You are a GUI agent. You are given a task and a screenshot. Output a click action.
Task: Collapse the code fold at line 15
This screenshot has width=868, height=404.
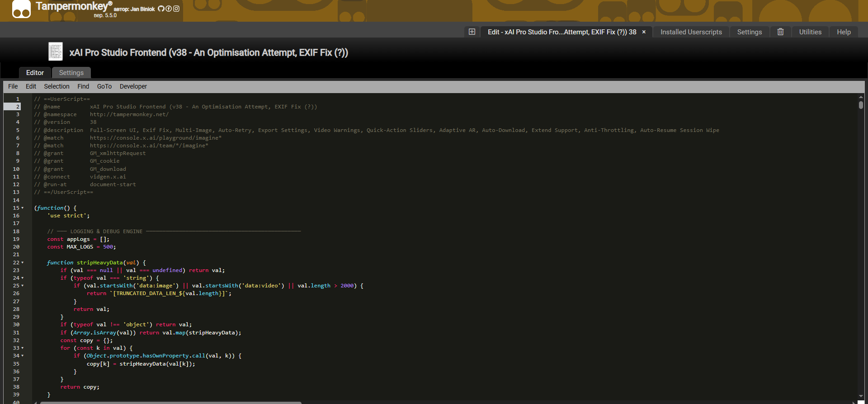23,208
